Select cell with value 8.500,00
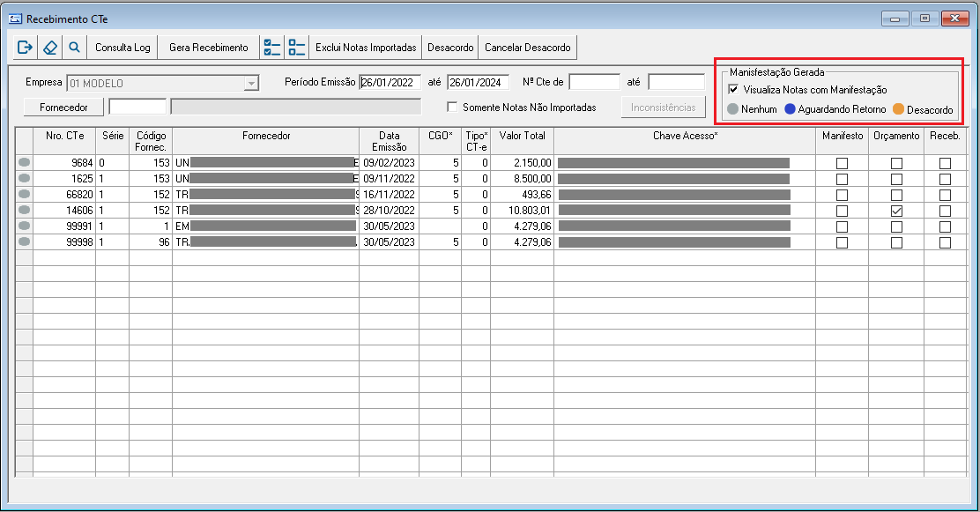Screen dimensions: 980x512 tap(522, 178)
